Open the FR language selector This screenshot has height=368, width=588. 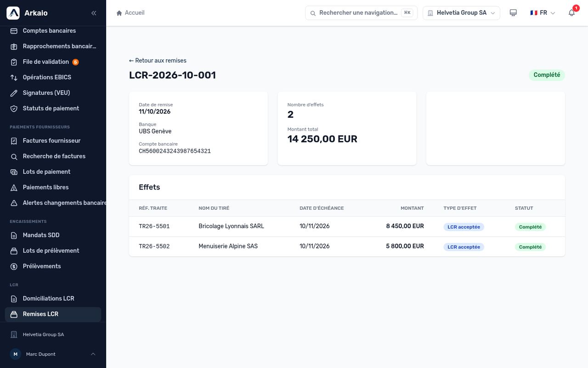coord(543,13)
